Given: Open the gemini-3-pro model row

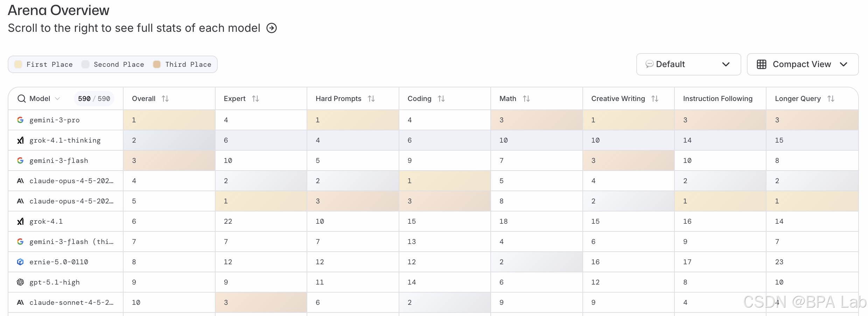Looking at the screenshot, I should pyautogui.click(x=55, y=120).
